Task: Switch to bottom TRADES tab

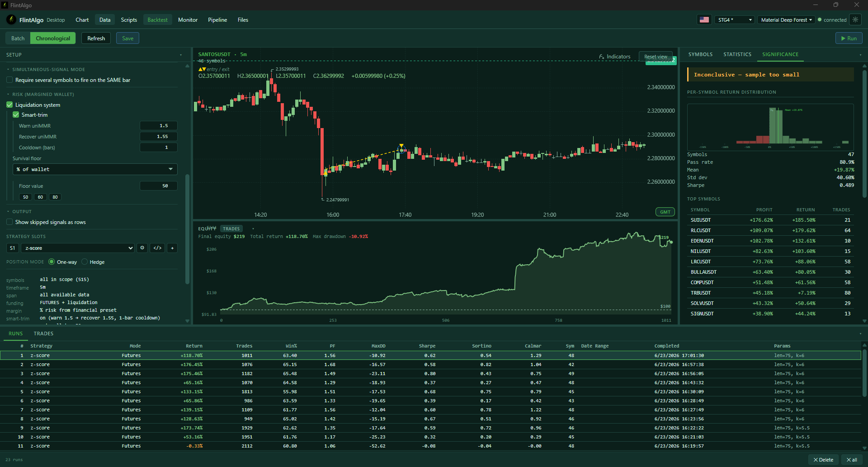Action: coord(43,334)
